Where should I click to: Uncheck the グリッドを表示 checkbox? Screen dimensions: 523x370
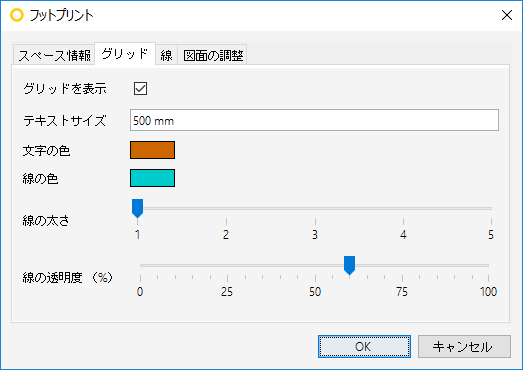click(140, 89)
